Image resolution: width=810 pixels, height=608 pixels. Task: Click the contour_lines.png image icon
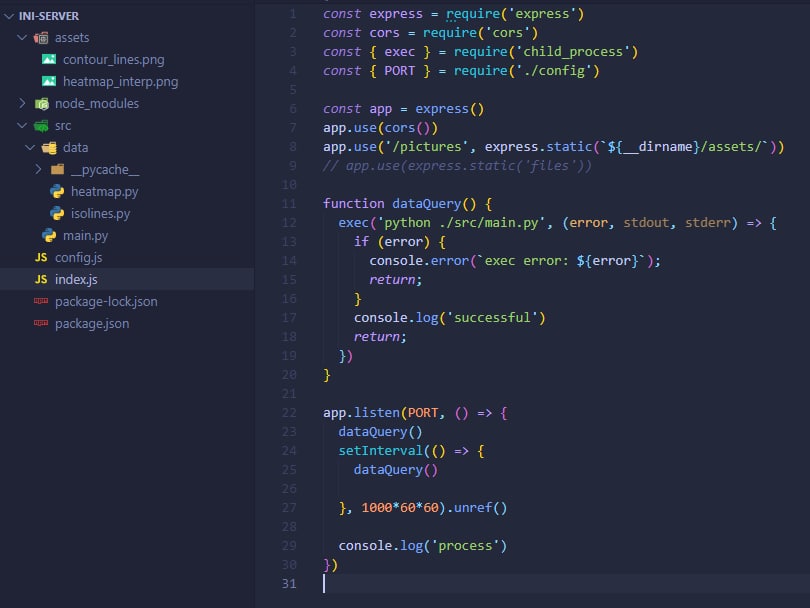pyautogui.click(x=49, y=59)
